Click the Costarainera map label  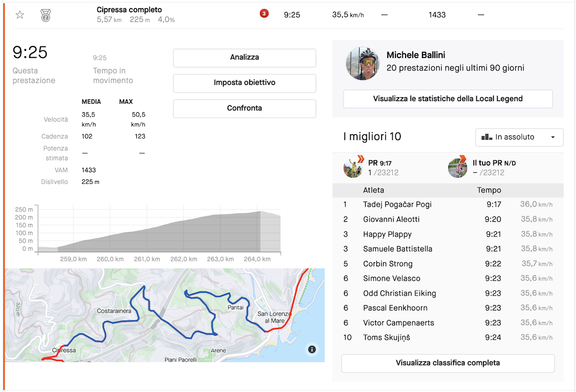114,311
